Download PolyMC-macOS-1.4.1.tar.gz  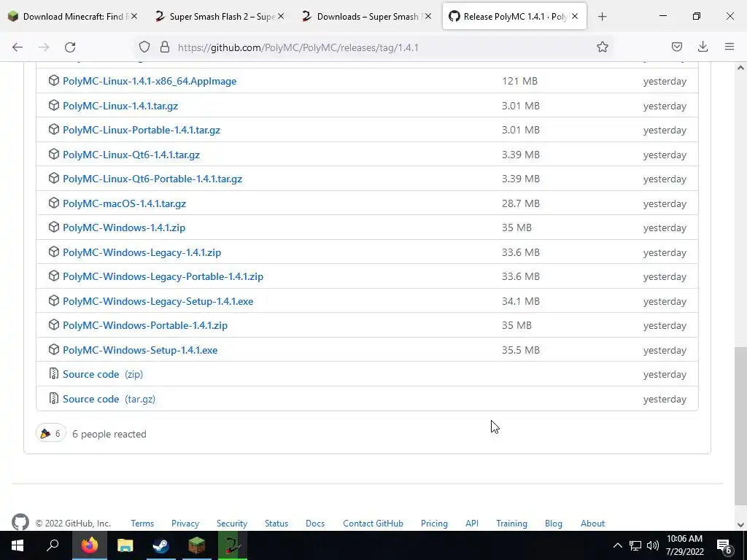tap(124, 204)
